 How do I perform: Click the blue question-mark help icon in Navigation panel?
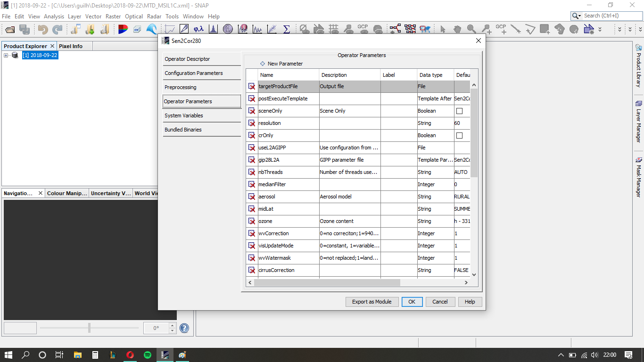pos(184,328)
